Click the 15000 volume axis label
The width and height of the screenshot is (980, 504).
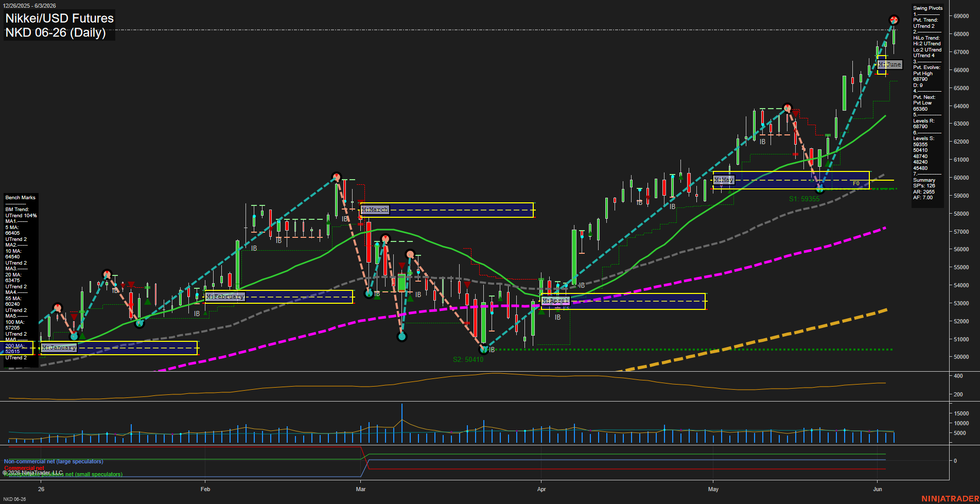click(x=961, y=413)
